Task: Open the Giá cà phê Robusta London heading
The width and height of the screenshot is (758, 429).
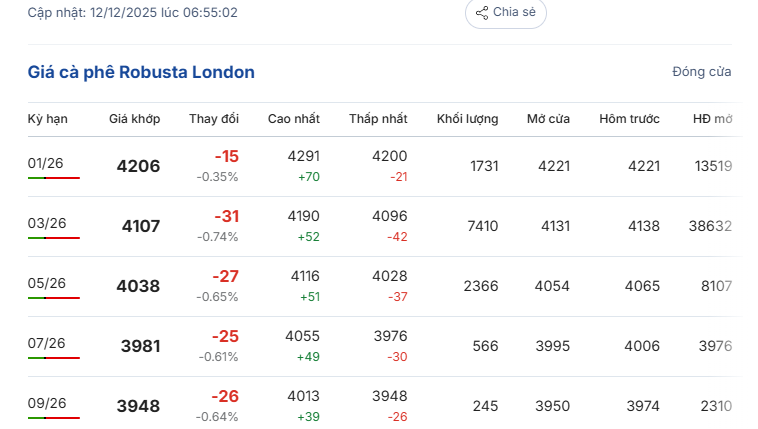Action: 141,72
